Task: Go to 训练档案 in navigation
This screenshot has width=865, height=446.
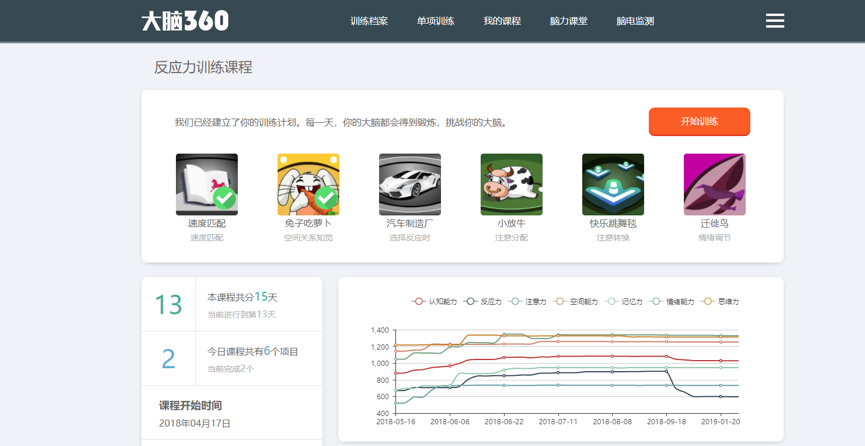Action: coord(369,21)
